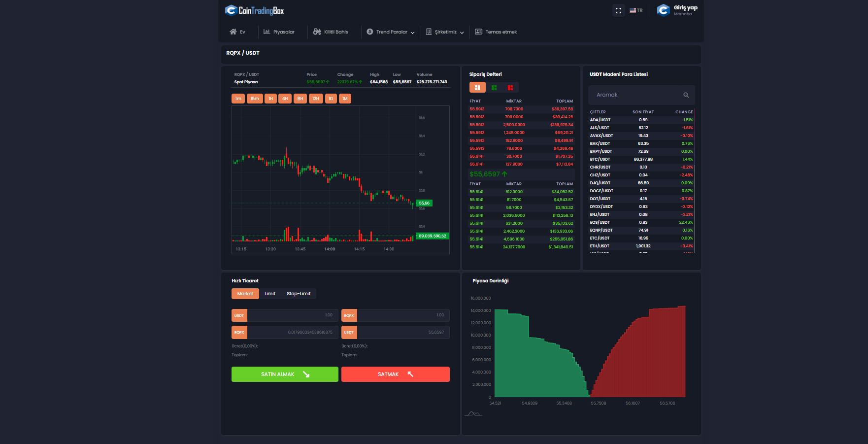Show only buy orders in order book
The image size is (868, 444).
coord(494,88)
